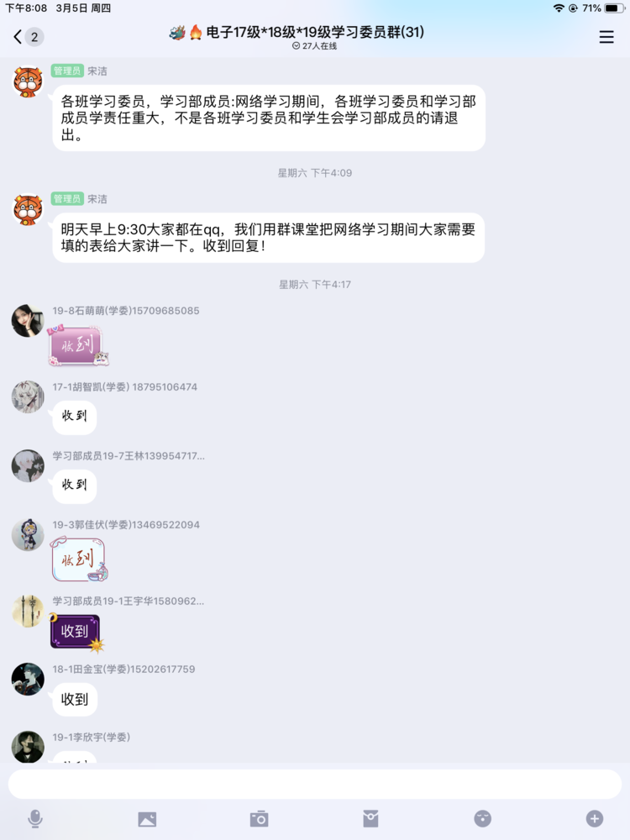
Task: Open avatar of 17-1胡智凯(学委)
Action: click(x=28, y=397)
